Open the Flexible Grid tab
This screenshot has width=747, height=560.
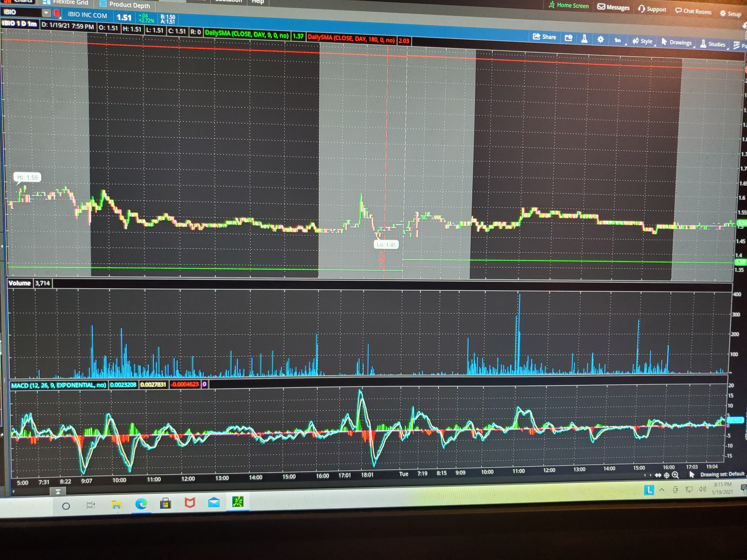click(x=66, y=2)
